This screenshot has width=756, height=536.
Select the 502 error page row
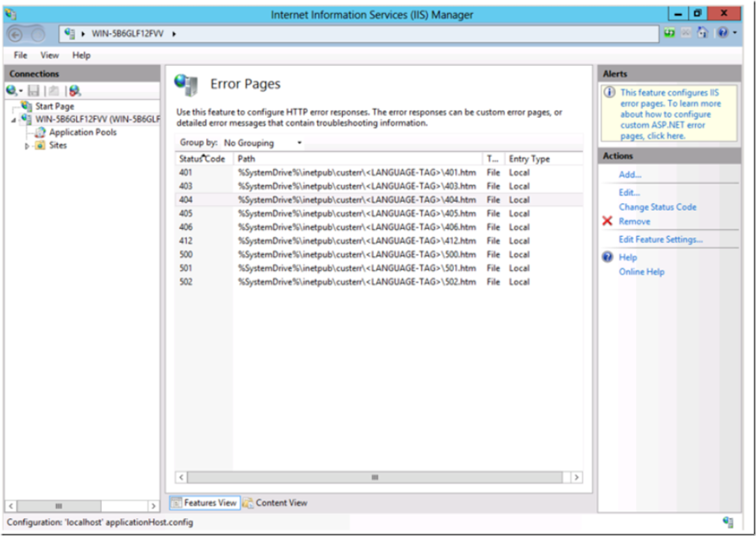(379, 282)
